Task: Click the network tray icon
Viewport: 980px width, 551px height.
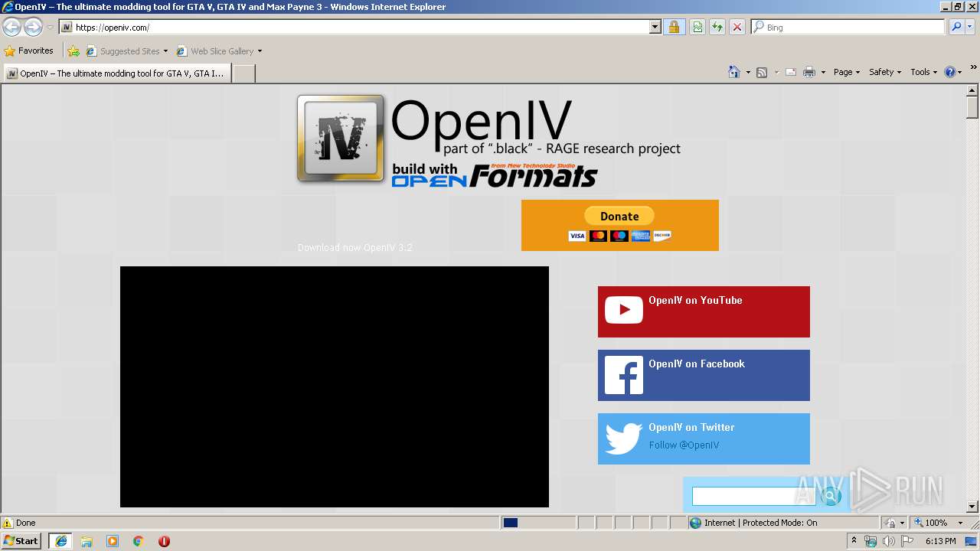Action: [x=871, y=541]
